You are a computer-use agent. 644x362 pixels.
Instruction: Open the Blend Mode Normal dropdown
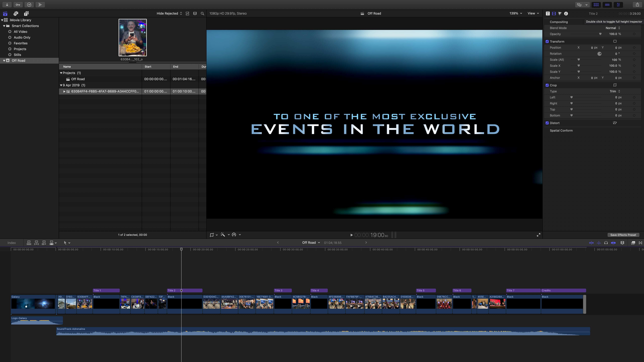(x=613, y=28)
